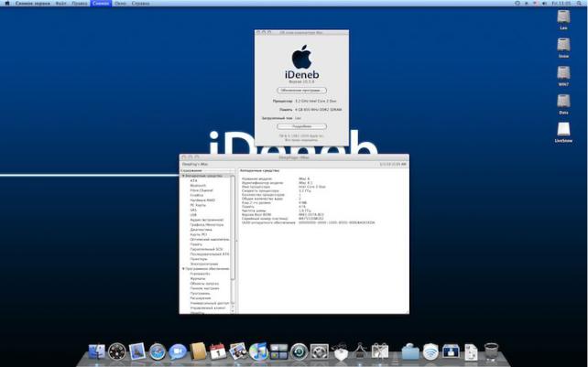
Task: Select the Data drive on desktop
Action: pyautogui.click(x=563, y=104)
